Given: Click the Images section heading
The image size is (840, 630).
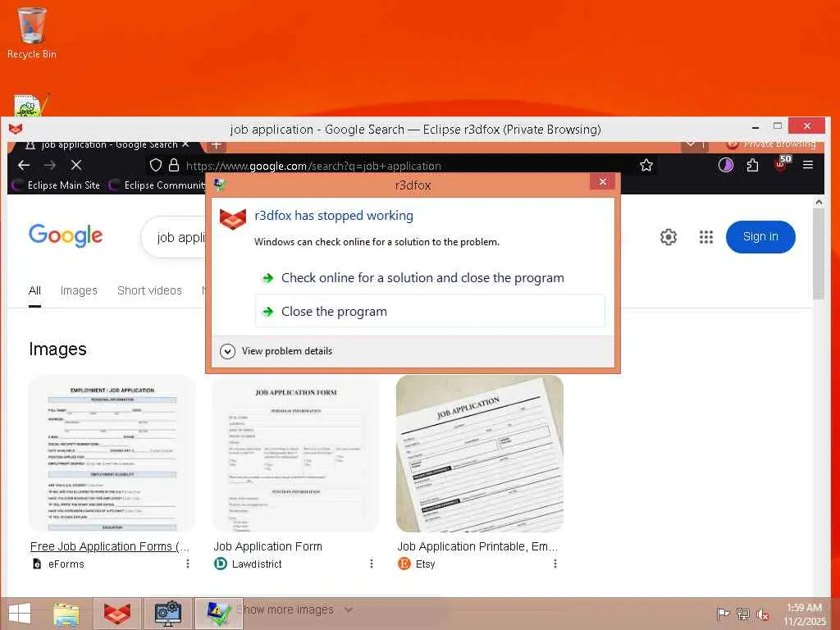Looking at the screenshot, I should click(58, 349).
